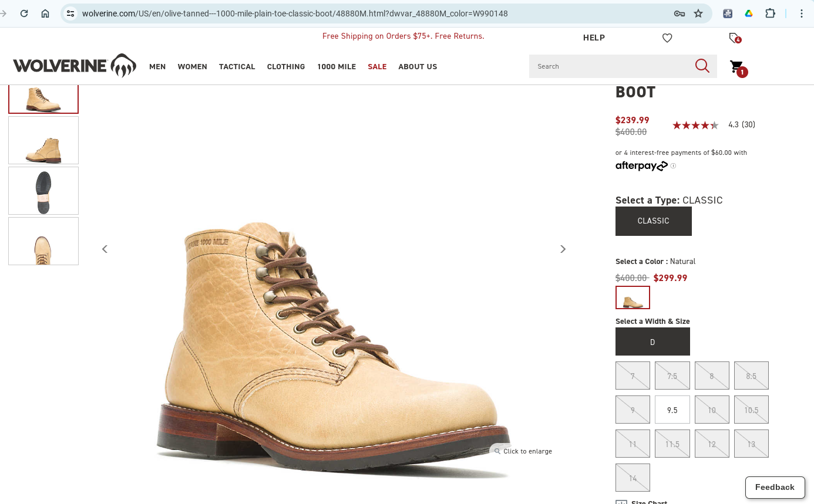Show the next product image arrow

(563, 249)
